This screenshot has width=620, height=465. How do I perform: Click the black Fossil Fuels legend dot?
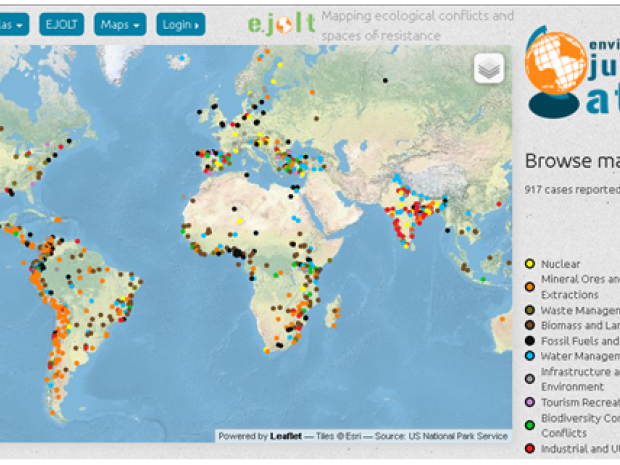[530, 341]
